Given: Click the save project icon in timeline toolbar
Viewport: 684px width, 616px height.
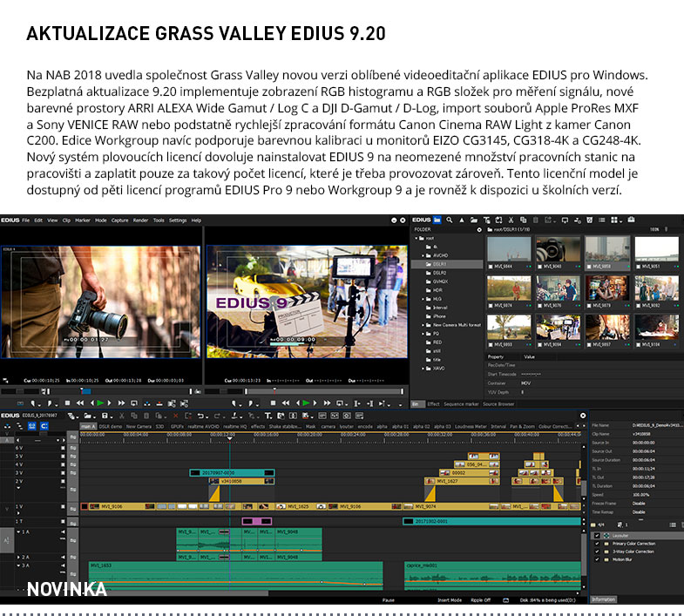Looking at the screenshot, I should [x=106, y=416].
